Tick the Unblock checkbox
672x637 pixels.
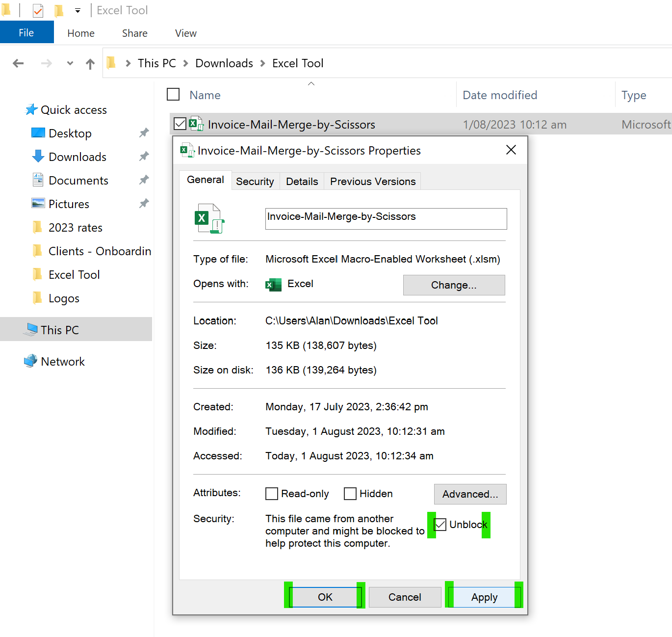coord(440,525)
